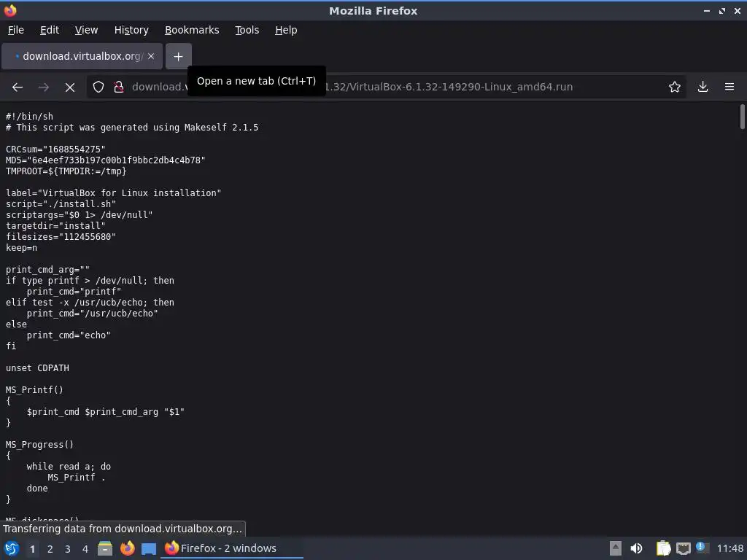Launch Firefox from the taskbar quick launcher

tap(127, 548)
